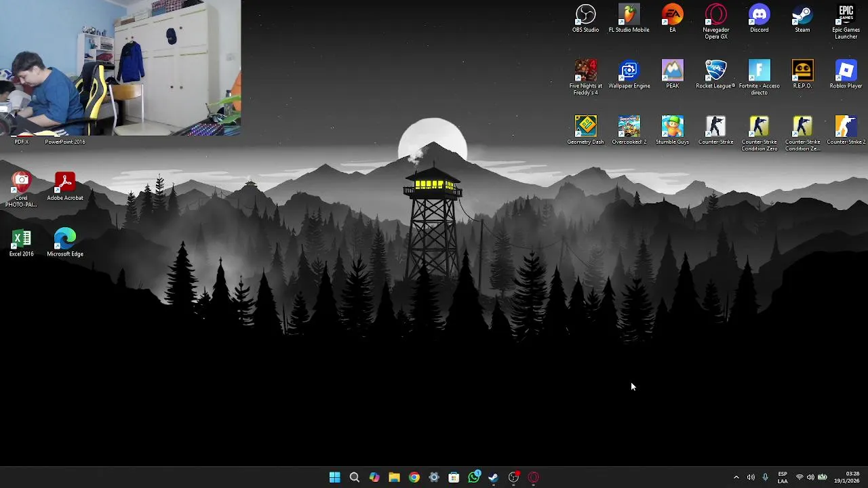The image size is (868, 488).
Task: Select the Steam desktop shortcut
Action: 802,18
